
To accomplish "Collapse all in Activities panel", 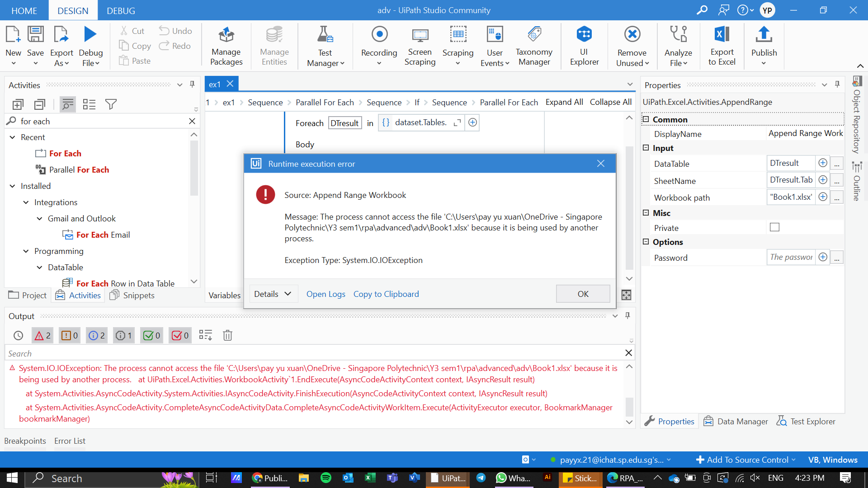I will pos(40,104).
